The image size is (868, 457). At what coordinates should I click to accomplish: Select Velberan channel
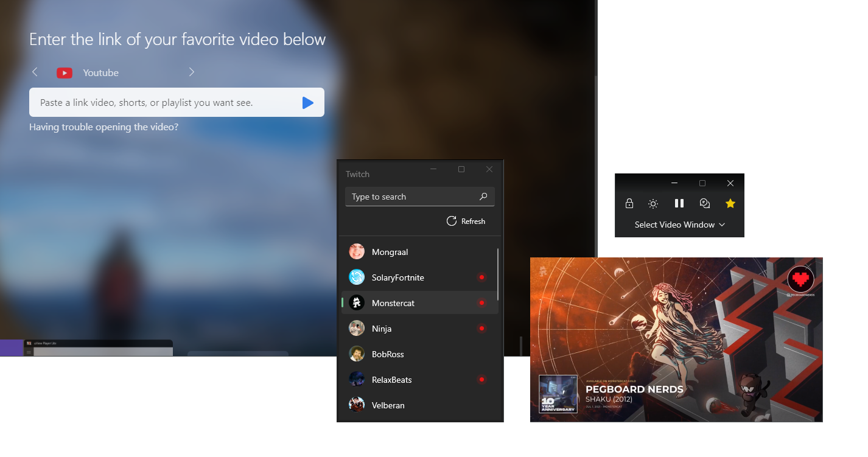(x=420, y=405)
